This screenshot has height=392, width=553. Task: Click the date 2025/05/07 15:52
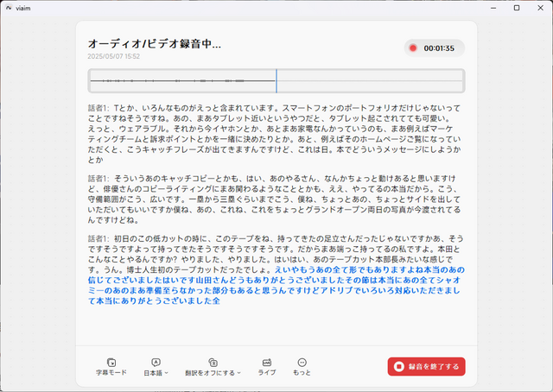113,56
